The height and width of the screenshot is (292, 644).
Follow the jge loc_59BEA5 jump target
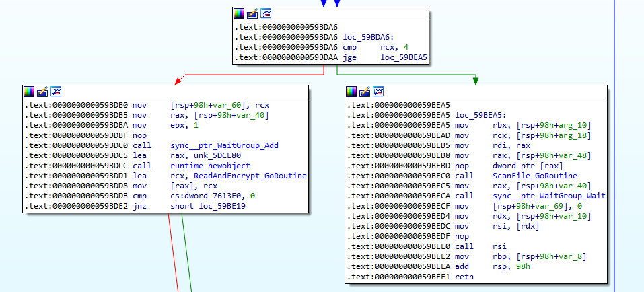(x=404, y=58)
